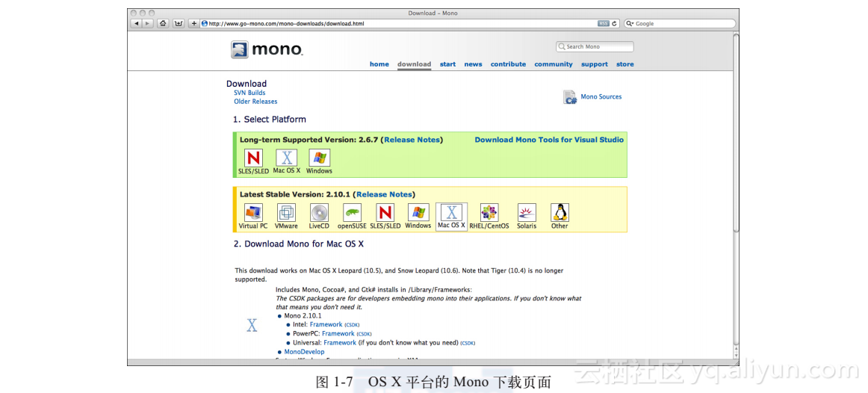868x393 pixels.
Task: Open the download navigation tab
Action: [414, 64]
